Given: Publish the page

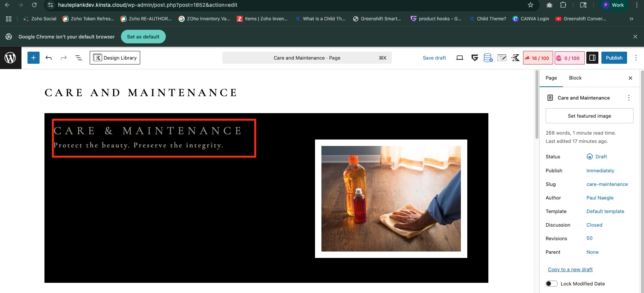Looking at the screenshot, I should click(614, 58).
